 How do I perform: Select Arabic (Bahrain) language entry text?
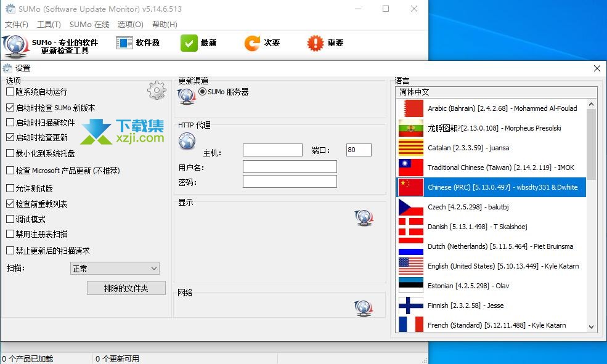pyautogui.click(x=502, y=108)
